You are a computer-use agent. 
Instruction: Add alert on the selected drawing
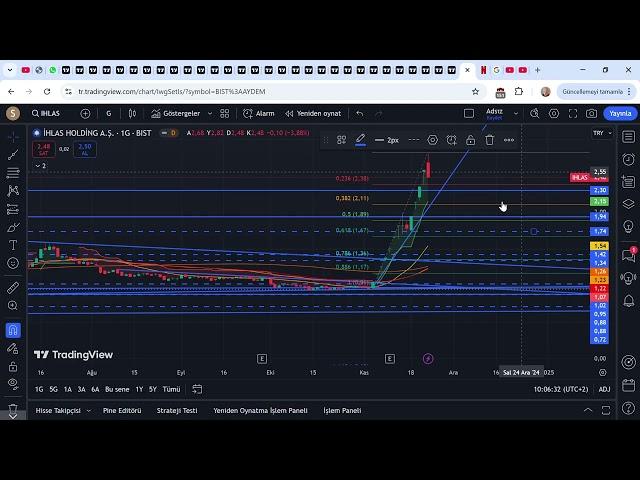451,140
